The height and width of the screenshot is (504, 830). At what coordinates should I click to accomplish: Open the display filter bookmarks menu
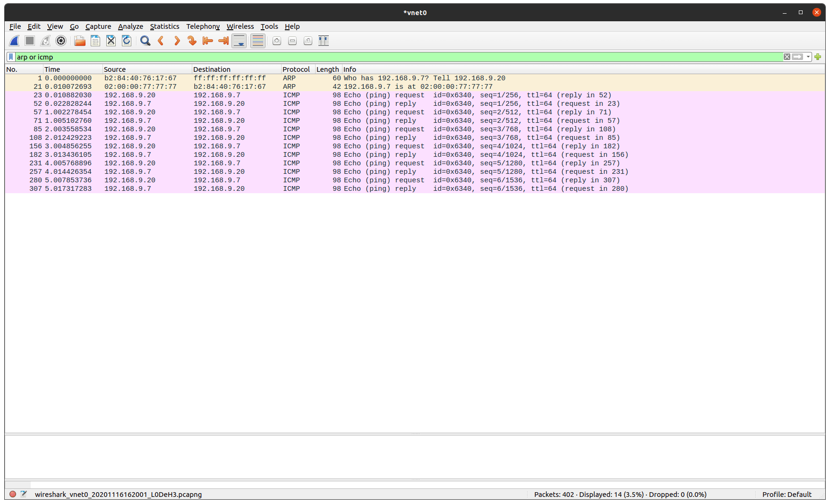click(10, 57)
